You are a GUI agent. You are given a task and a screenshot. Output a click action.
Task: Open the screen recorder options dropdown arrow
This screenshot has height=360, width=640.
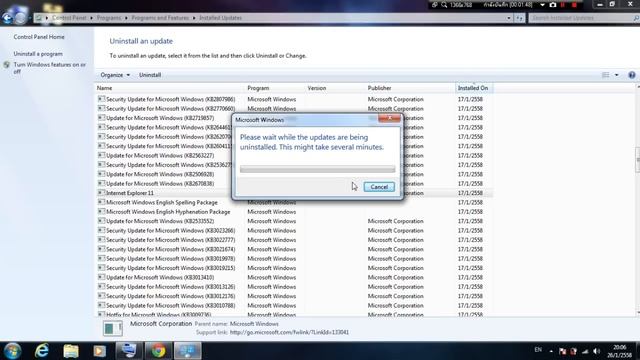click(x=542, y=5)
